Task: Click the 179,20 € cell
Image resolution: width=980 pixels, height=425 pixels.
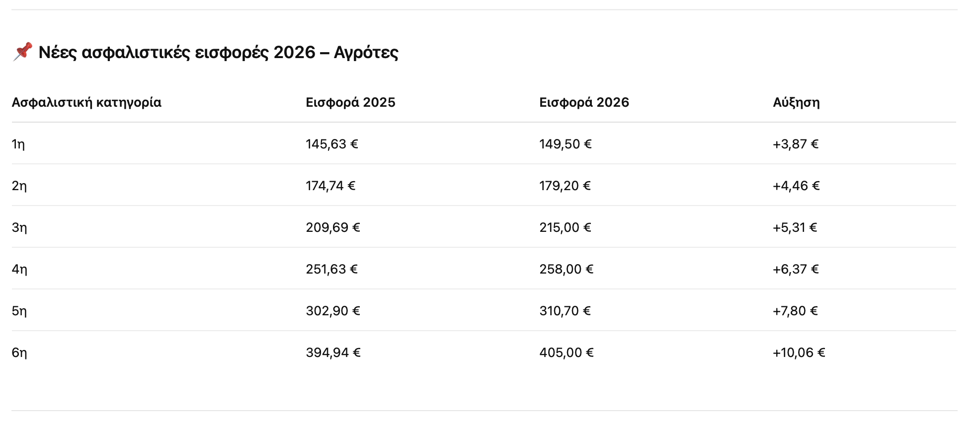Action: (x=565, y=186)
